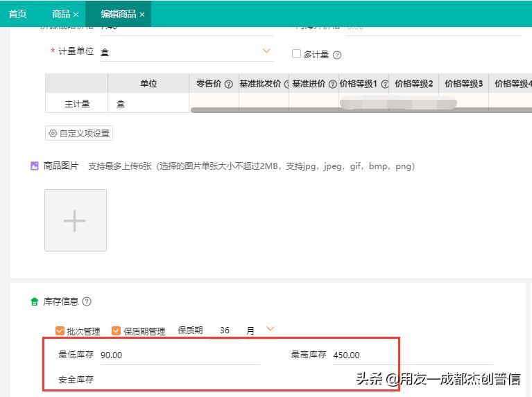The height and width of the screenshot is (397, 532).
Task: Click the 价格等级2 column header
Action: point(413,83)
